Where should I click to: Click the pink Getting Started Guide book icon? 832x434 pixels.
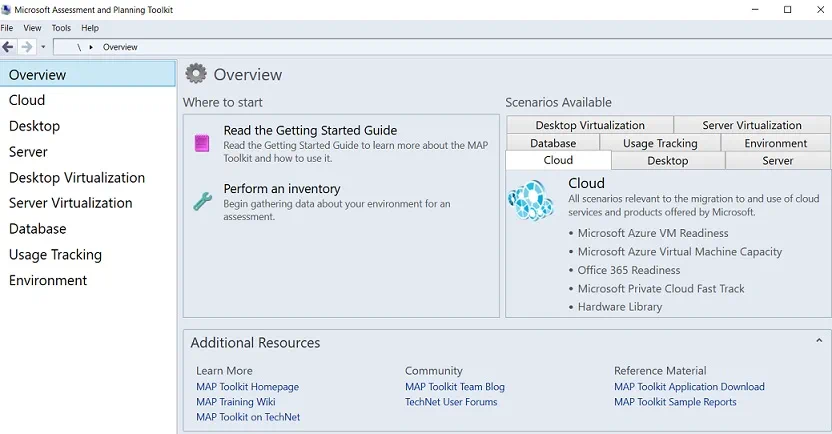[x=202, y=143]
